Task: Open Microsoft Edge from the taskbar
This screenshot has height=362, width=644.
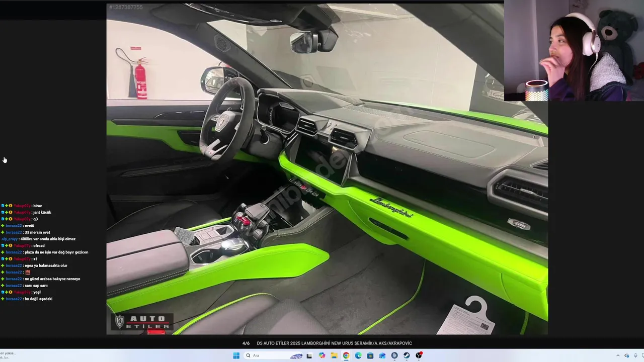Action: tap(358, 355)
